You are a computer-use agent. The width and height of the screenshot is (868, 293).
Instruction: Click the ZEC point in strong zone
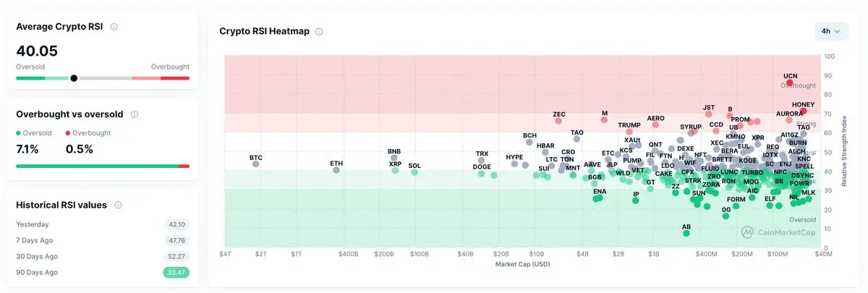click(x=558, y=122)
